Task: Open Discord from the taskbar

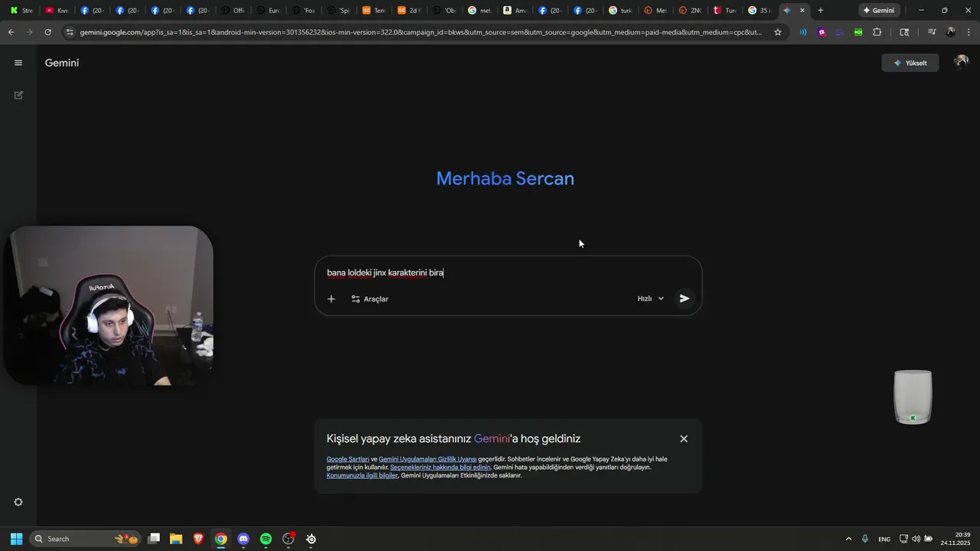Action: tap(243, 539)
